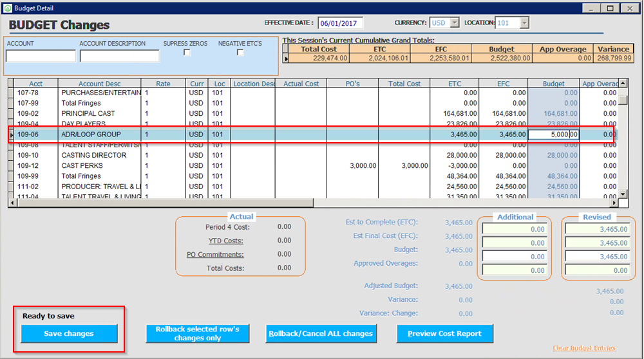Click the Grand Totals Budget 2,522,380.00 cell
The height and width of the screenshot is (359, 644).
pos(502,59)
